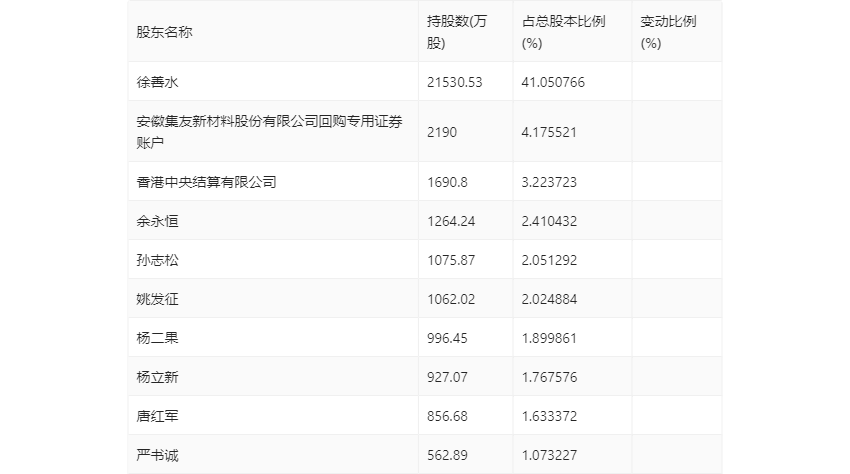Select shareholder name 杨立新
This screenshot has width=850, height=474.
click(157, 377)
